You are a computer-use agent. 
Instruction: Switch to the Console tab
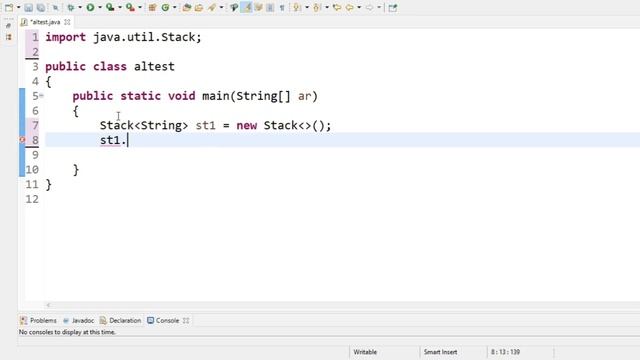click(x=163, y=320)
